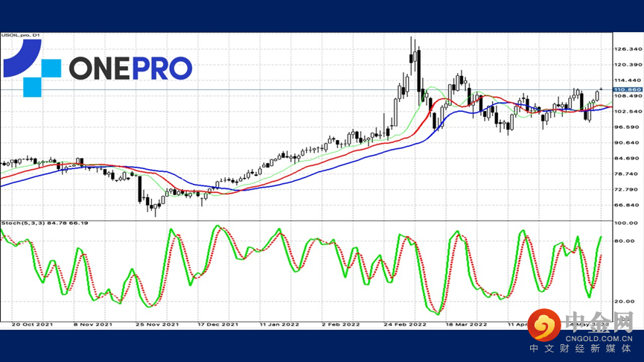
Task: Click the 90.640 price axis label
Action: (627, 142)
